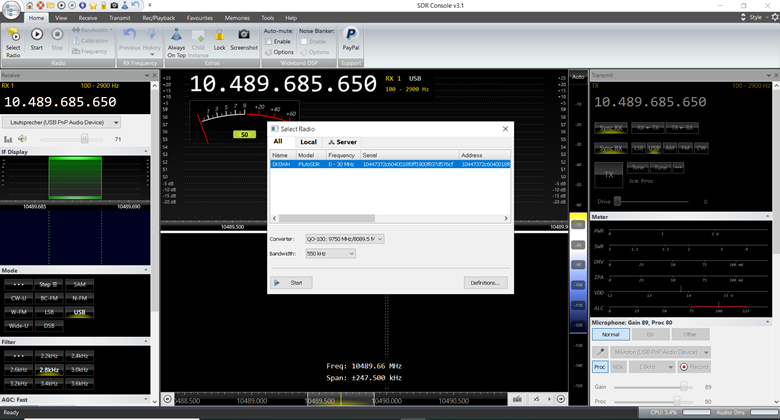Click the Auto button above level scale
The image size is (780, 420).
578,77
